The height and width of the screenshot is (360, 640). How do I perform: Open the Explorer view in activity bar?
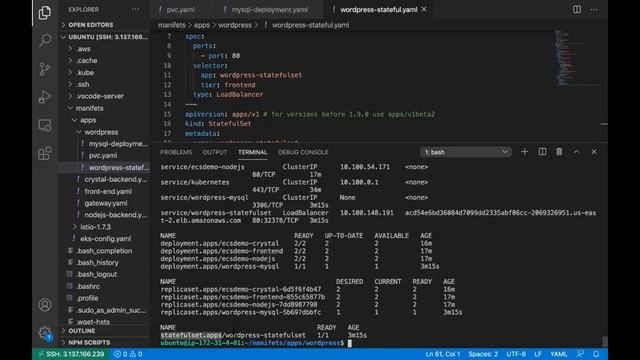coord(44,13)
